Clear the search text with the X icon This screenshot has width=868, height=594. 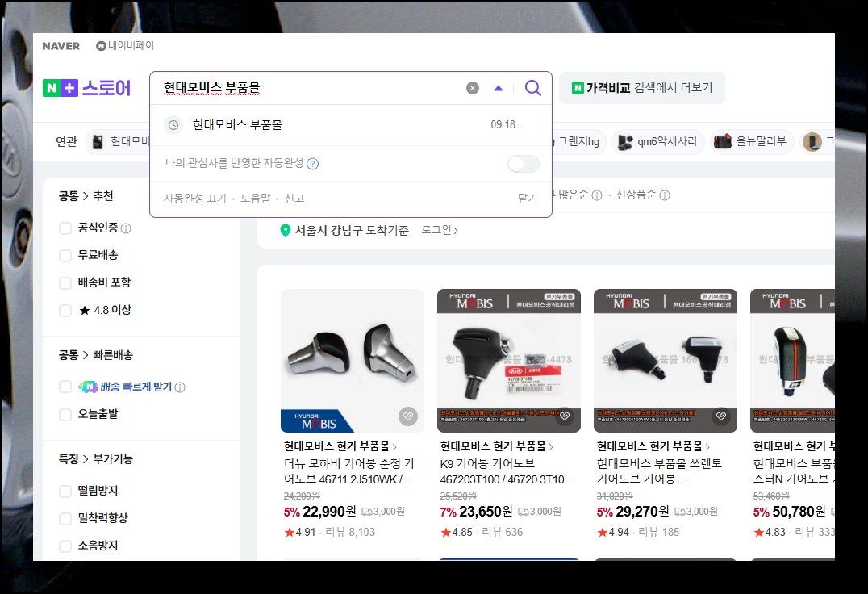coord(472,88)
